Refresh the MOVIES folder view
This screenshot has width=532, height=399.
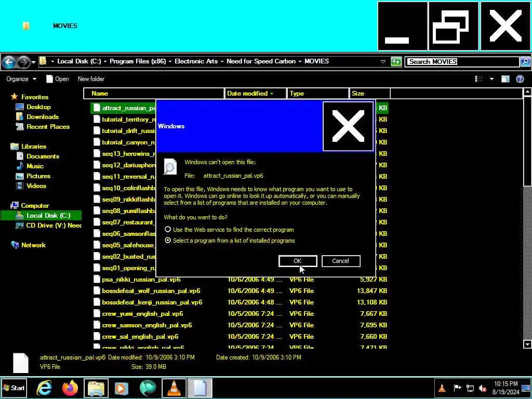(395, 62)
